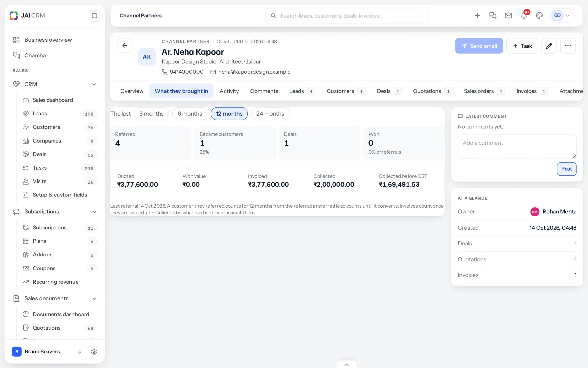
Task: Switch to the Comments tab
Action: click(264, 91)
